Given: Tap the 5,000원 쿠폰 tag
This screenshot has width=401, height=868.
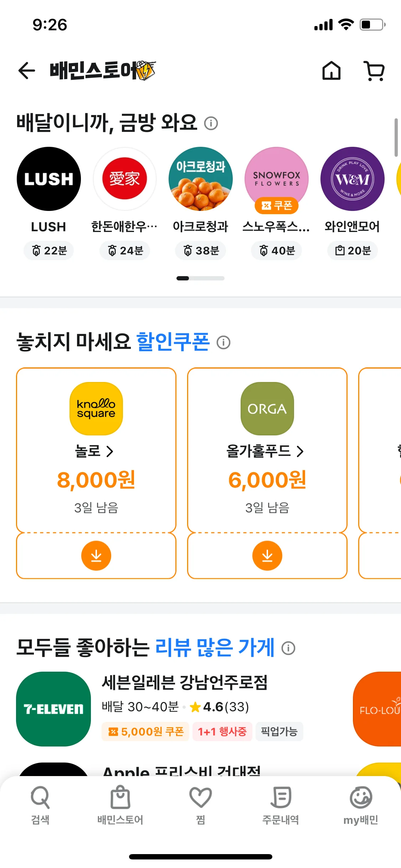Looking at the screenshot, I should tap(145, 732).
